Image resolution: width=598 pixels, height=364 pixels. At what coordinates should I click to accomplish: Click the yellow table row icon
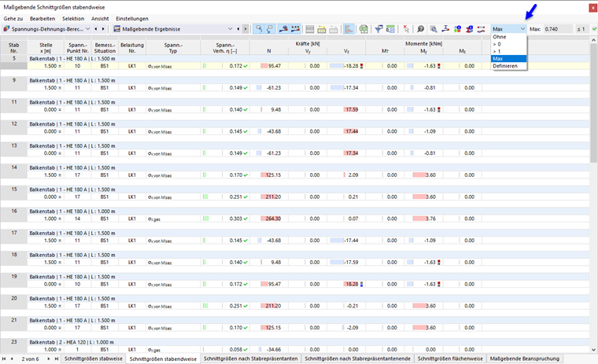pyautogui.click(x=322, y=29)
